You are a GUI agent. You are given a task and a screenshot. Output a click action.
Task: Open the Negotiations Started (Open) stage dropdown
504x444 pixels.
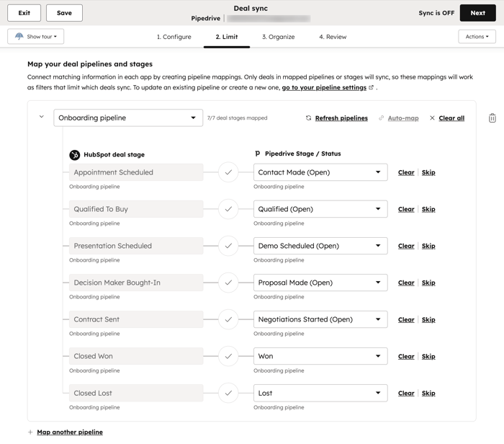[320, 319]
